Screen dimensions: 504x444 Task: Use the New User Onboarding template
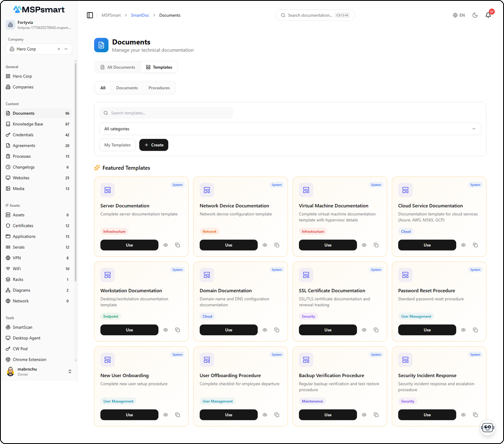(x=129, y=415)
